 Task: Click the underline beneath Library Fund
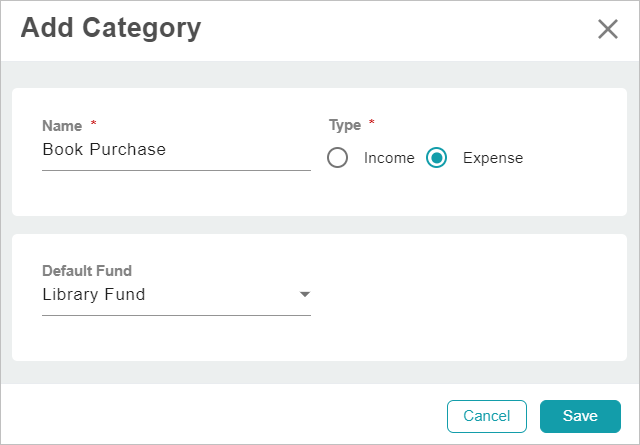pos(176,315)
